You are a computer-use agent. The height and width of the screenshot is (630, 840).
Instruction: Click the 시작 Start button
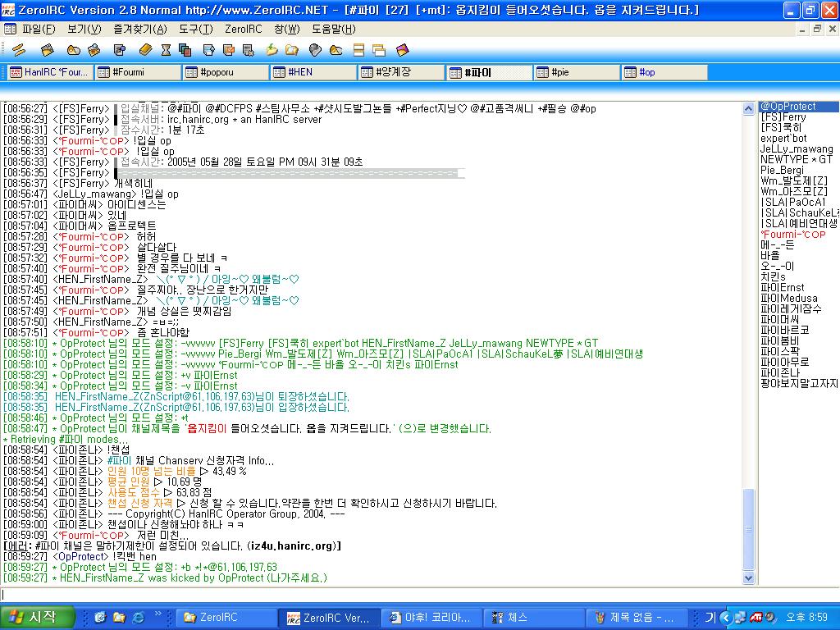[x=31, y=617]
